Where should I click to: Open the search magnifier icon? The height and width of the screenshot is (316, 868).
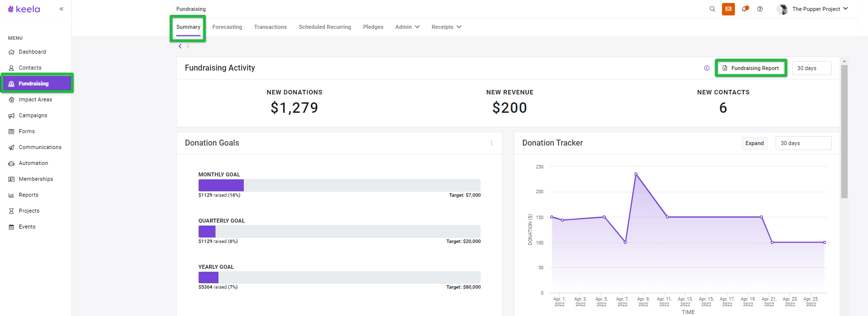(712, 9)
